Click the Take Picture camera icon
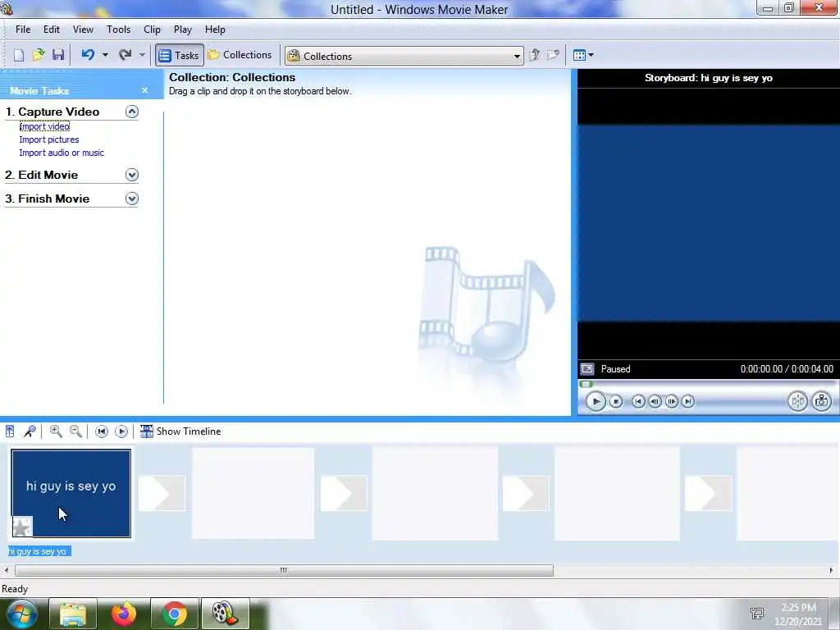840x630 pixels. pyautogui.click(x=822, y=401)
